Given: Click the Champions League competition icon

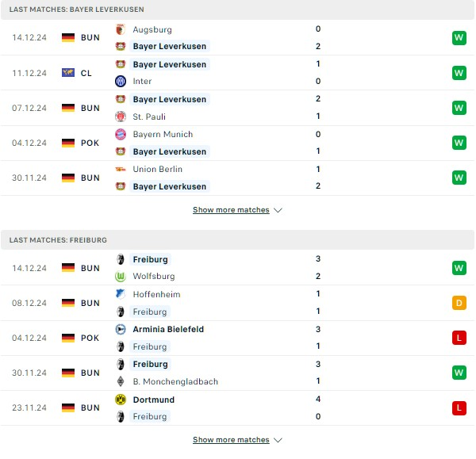Looking at the screenshot, I should coord(68,73).
